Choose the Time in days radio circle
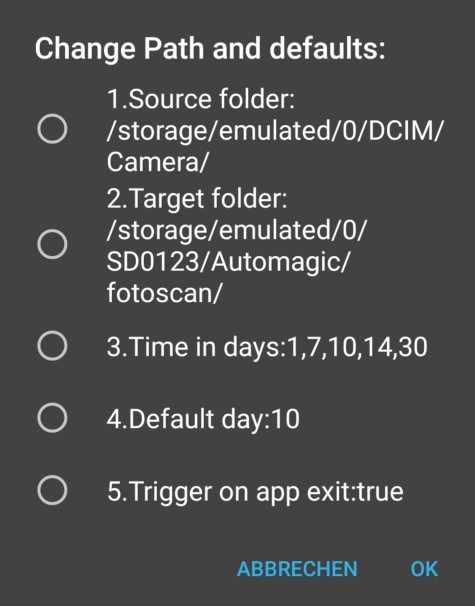This screenshot has height=606, width=475. tap(52, 346)
